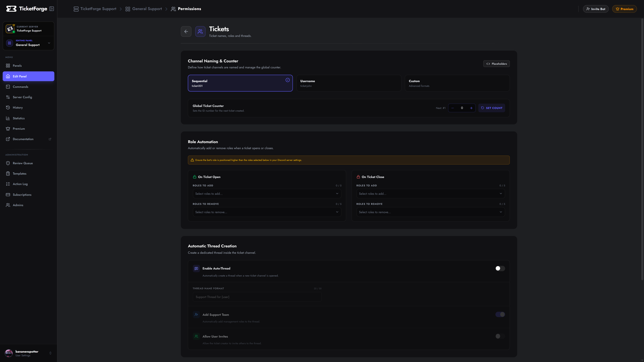The width and height of the screenshot is (644, 362).
Task: Click the Documentation external link icon
Action: (x=8, y=139)
